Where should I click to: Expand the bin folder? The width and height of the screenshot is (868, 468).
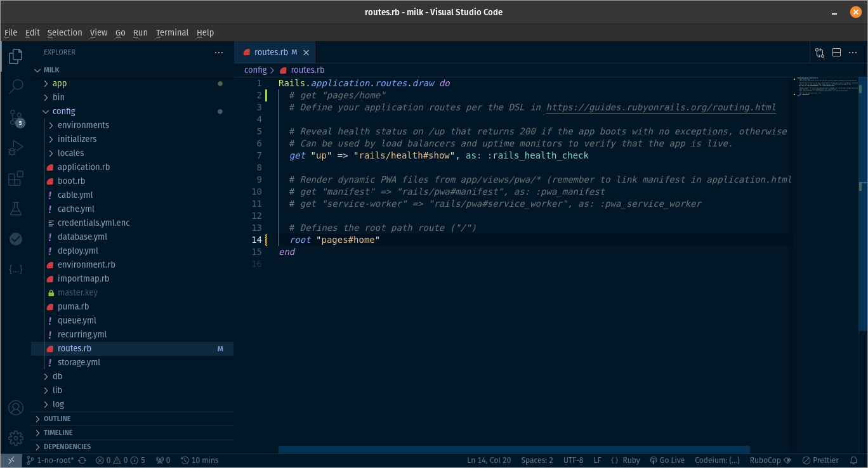point(132,98)
